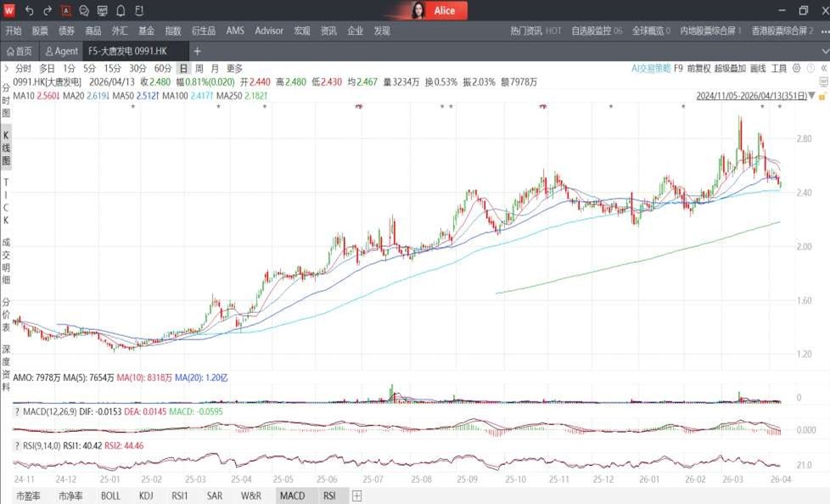The width and height of the screenshot is (830, 504).
Task: Open the notification bell icon
Action: tap(121, 11)
